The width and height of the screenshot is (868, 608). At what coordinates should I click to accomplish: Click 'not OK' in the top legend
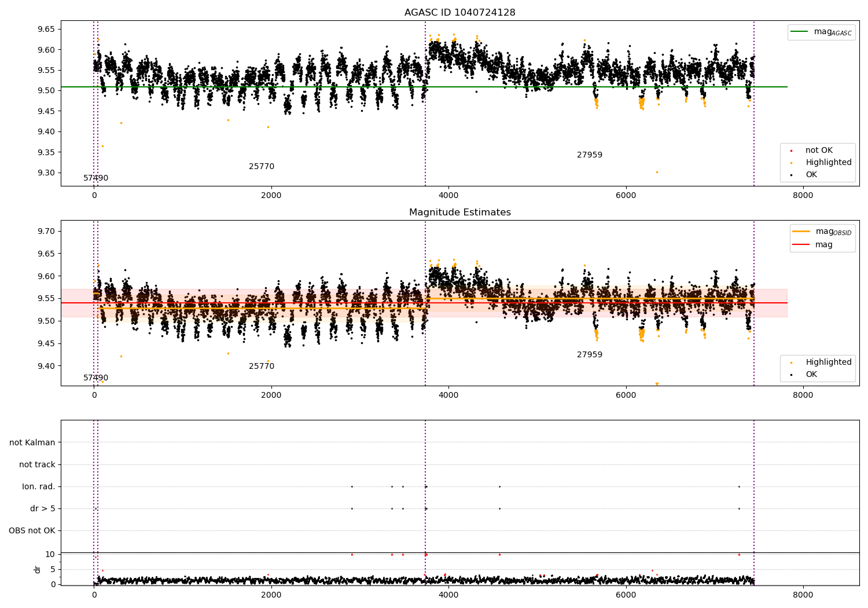819,150
